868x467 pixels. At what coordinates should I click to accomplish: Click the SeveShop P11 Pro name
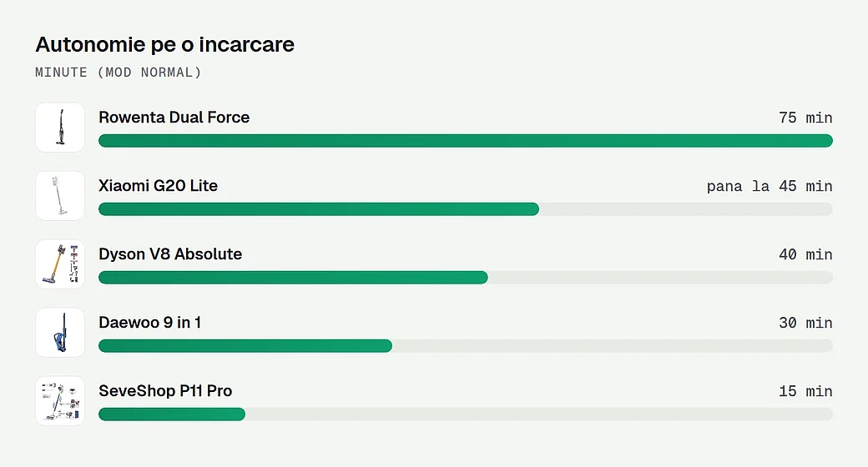pyautogui.click(x=165, y=391)
